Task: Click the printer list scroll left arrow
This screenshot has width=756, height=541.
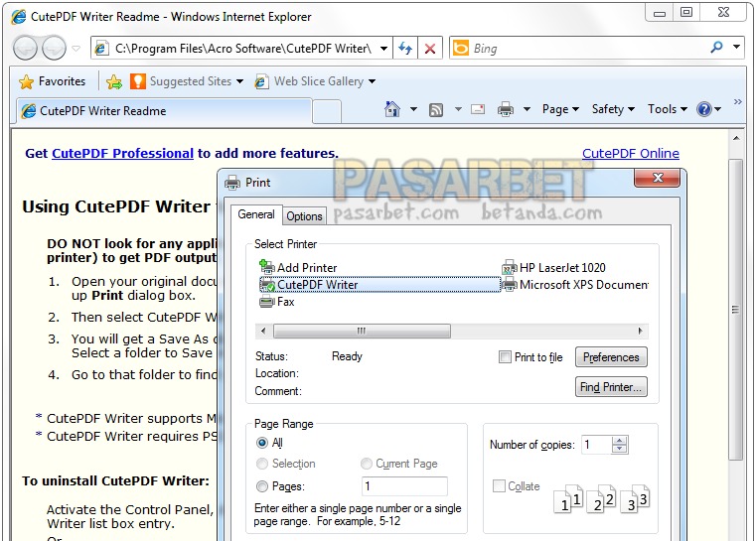Action: pyautogui.click(x=263, y=331)
